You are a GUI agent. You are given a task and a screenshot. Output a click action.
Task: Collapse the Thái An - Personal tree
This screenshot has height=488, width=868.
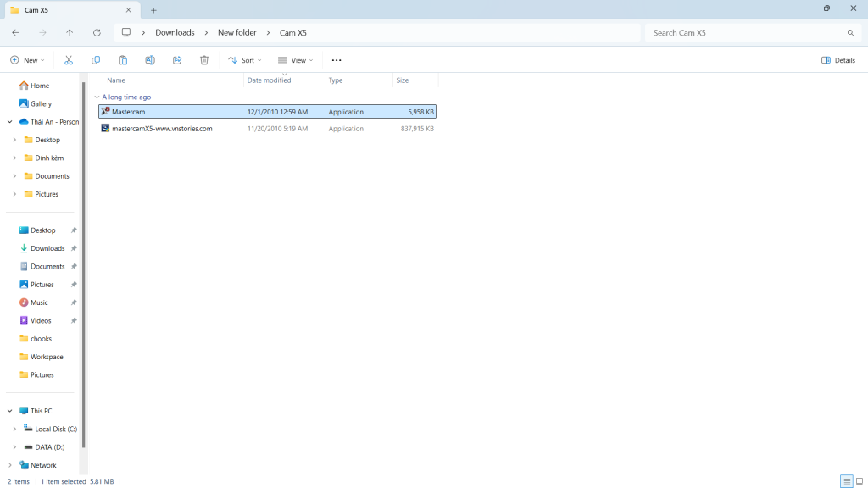point(10,122)
